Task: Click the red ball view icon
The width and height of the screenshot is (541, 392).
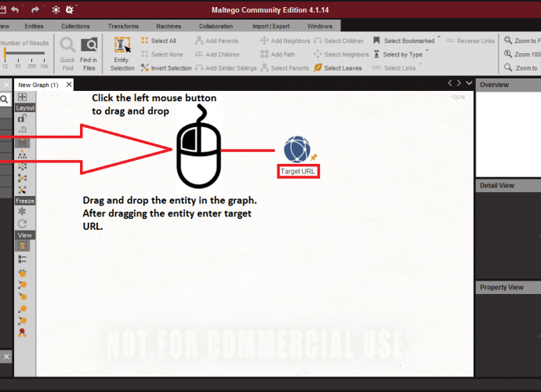Action: pos(23,332)
